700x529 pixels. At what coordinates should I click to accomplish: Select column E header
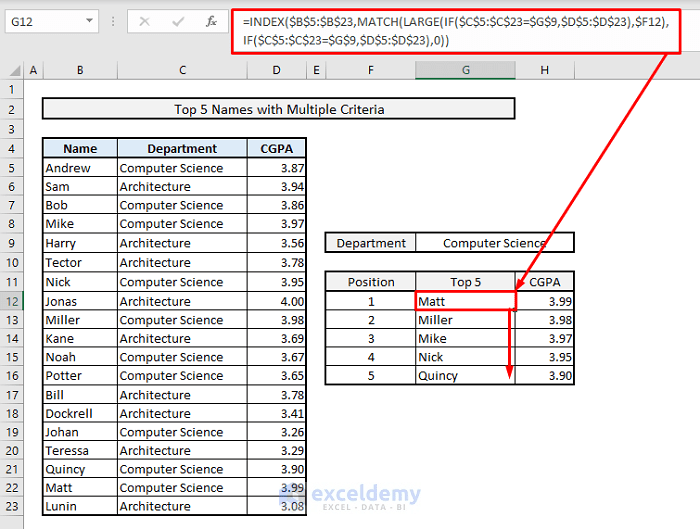coord(316,70)
